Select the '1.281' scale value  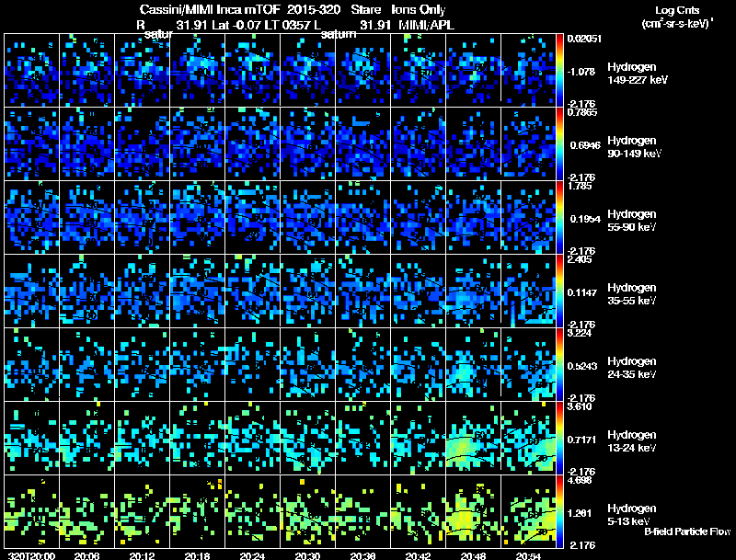[580, 513]
